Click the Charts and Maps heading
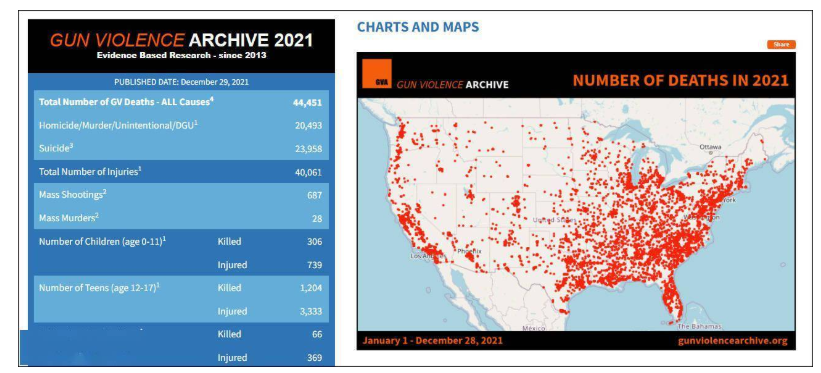 point(418,27)
